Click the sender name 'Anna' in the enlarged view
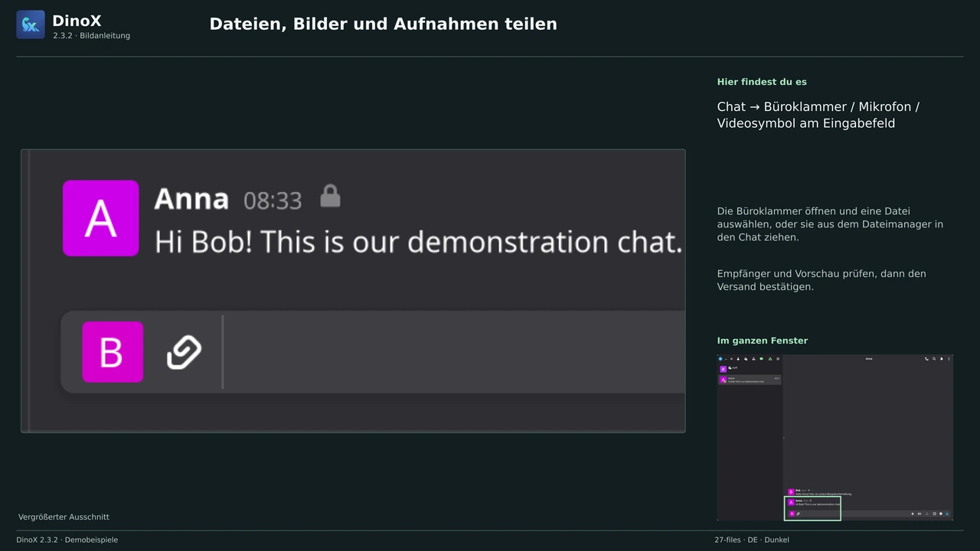 pos(191,199)
